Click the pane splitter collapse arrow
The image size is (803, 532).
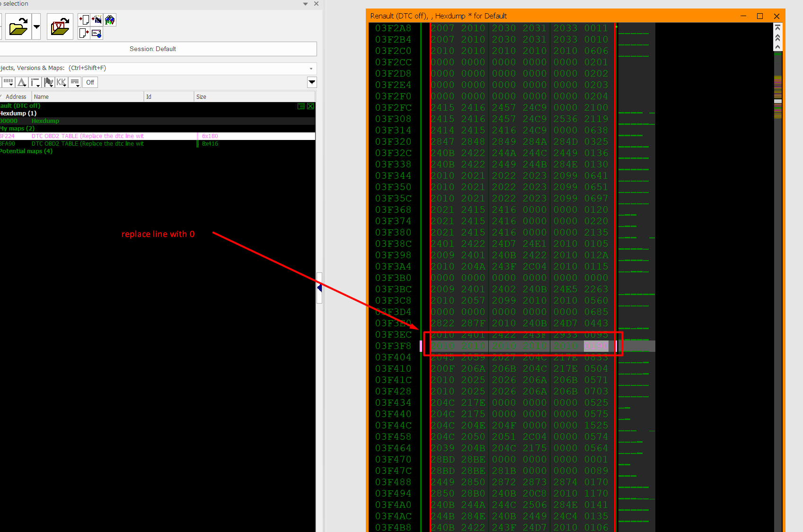pyautogui.click(x=319, y=288)
